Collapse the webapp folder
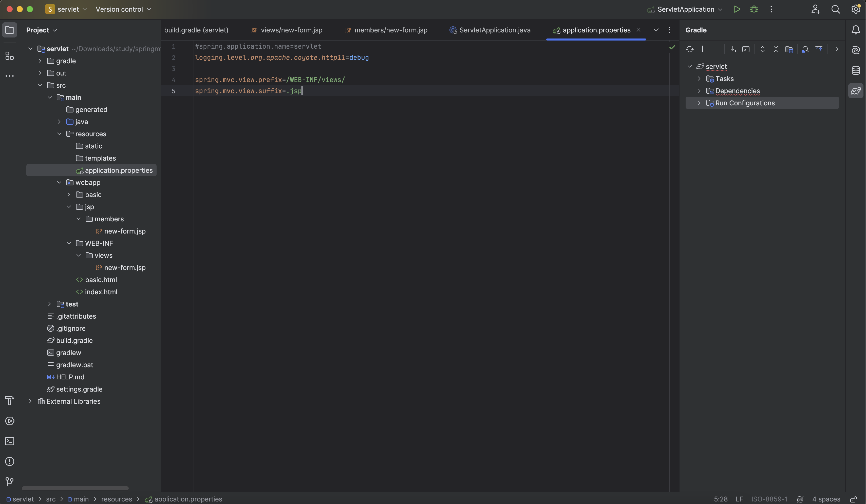Viewport: 866px width, 504px height. tap(59, 182)
